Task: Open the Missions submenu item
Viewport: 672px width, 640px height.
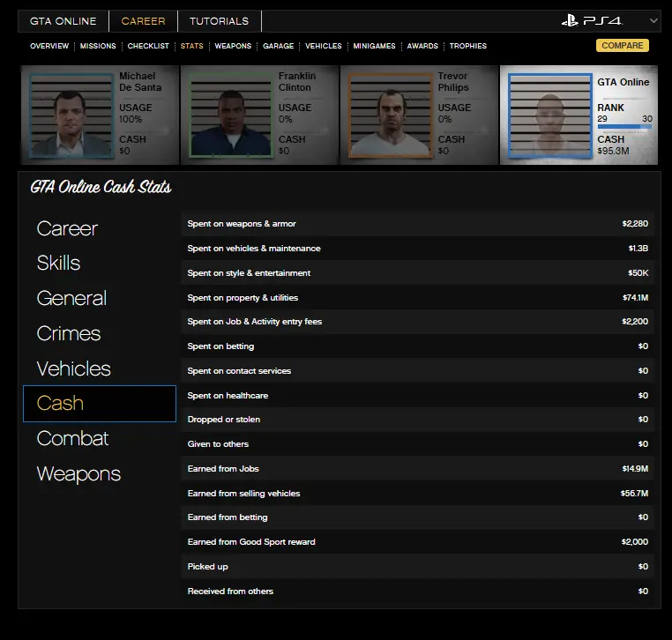Action: coord(98,46)
